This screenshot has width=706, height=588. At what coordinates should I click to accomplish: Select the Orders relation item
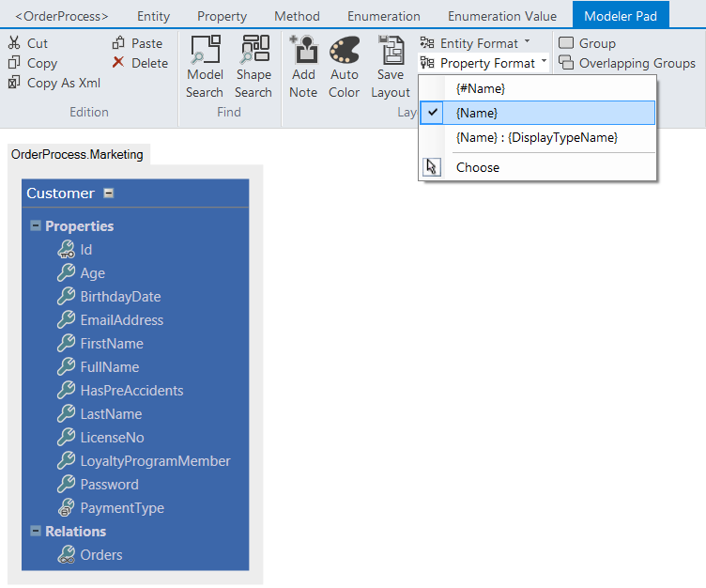coord(101,555)
